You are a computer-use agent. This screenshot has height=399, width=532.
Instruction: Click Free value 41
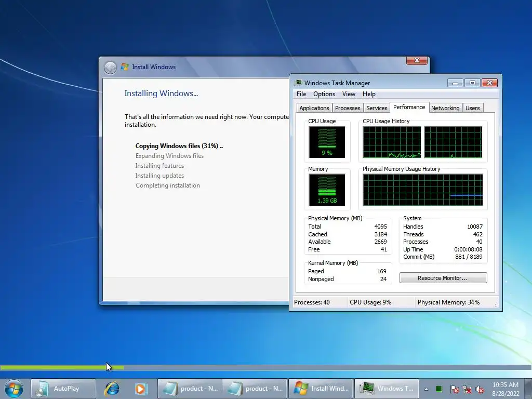coord(384,249)
